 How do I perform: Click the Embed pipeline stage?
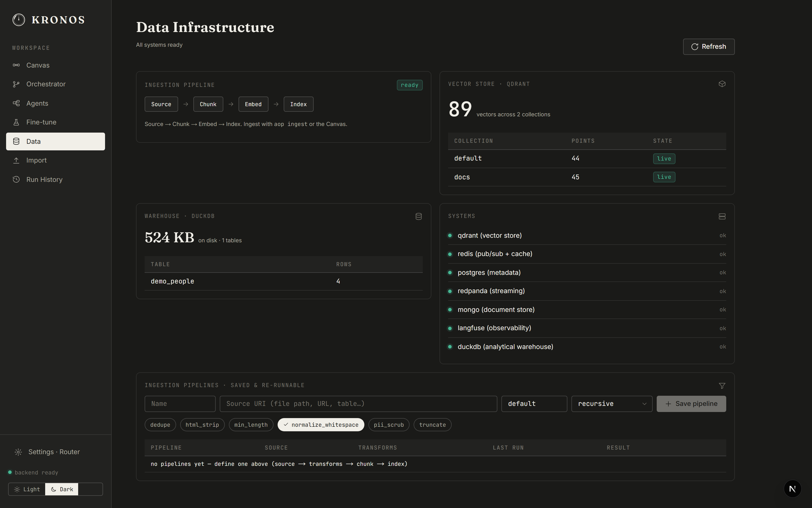pyautogui.click(x=253, y=104)
